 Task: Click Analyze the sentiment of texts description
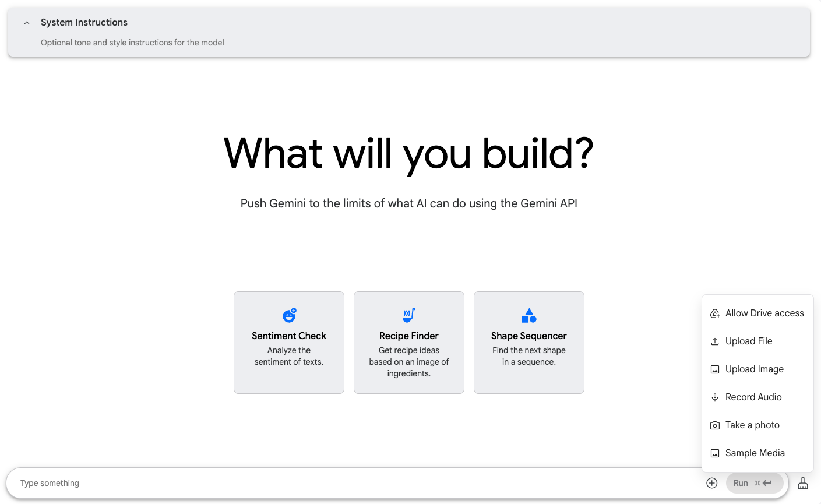point(289,356)
